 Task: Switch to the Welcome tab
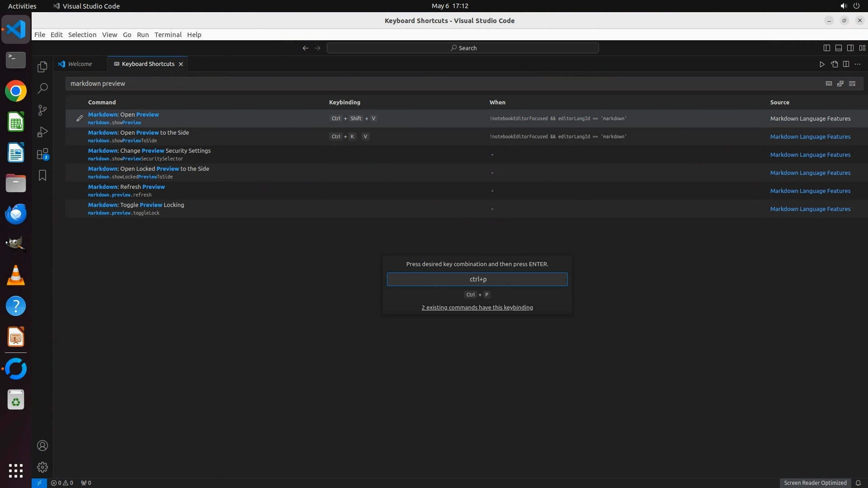coord(80,64)
